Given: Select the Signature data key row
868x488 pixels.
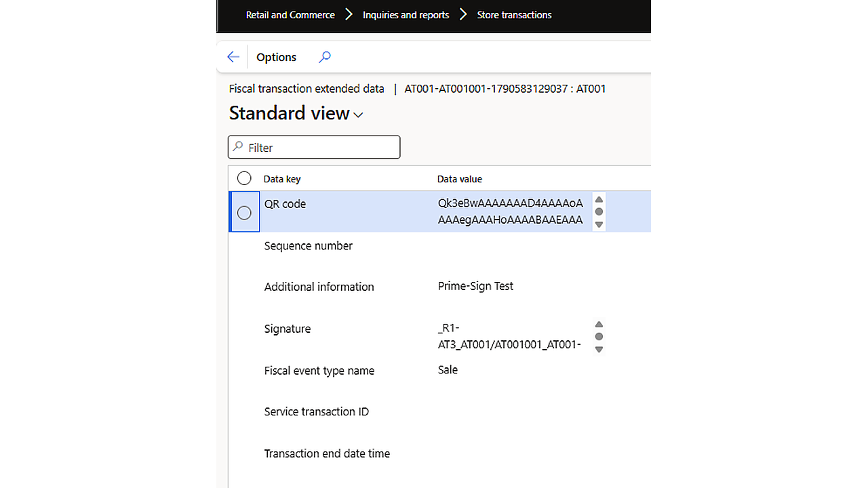Looking at the screenshot, I should point(288,329).
